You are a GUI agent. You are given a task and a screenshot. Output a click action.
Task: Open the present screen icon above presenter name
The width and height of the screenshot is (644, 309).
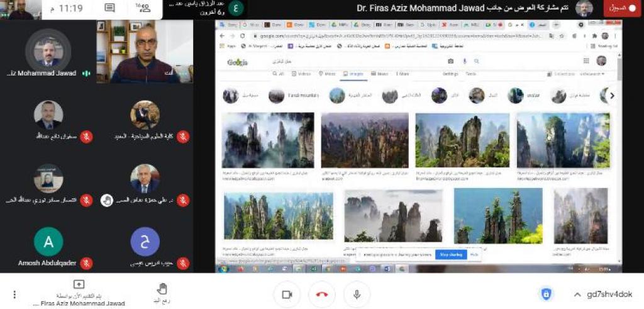[x=79, y=284]
